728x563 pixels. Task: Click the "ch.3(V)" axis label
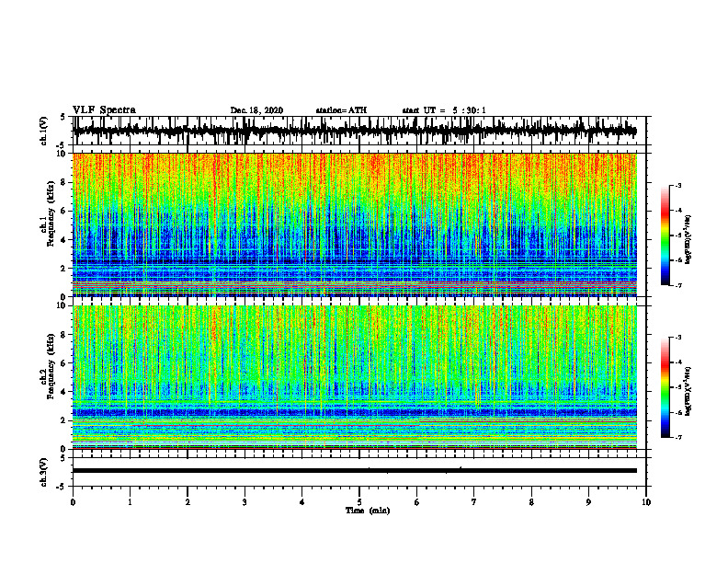[x=44, y=472]
